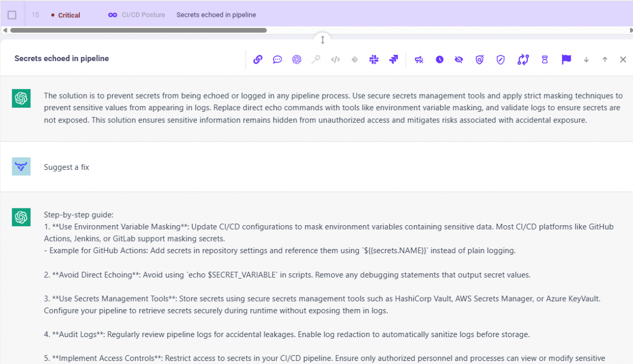The image size is (633, 364).
Task: Click the target false-positive icon
Action: click(479, 60)
